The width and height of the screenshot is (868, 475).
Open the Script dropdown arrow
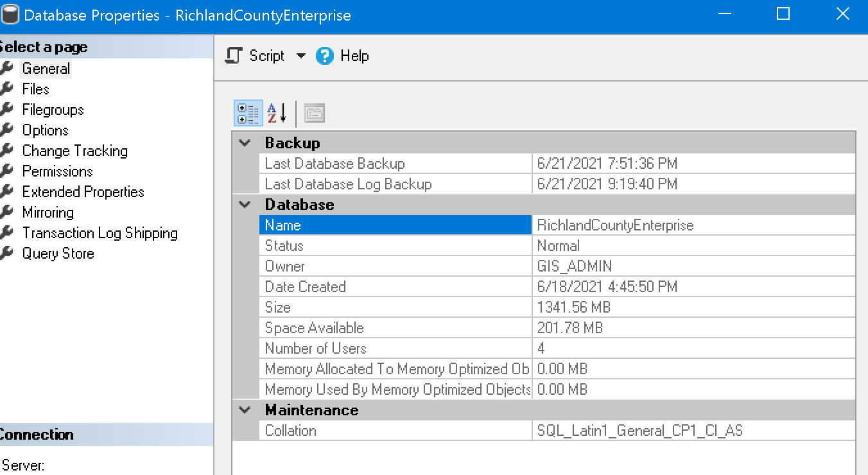pos(300,56)
